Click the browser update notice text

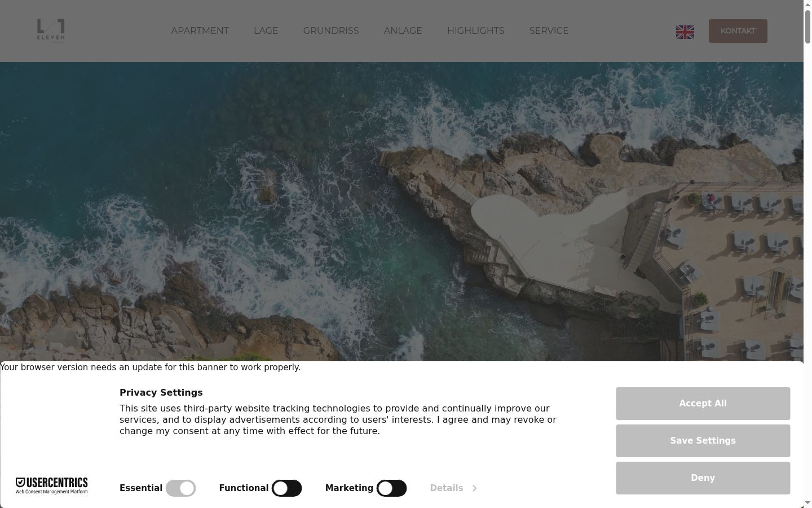coord(151,367)
